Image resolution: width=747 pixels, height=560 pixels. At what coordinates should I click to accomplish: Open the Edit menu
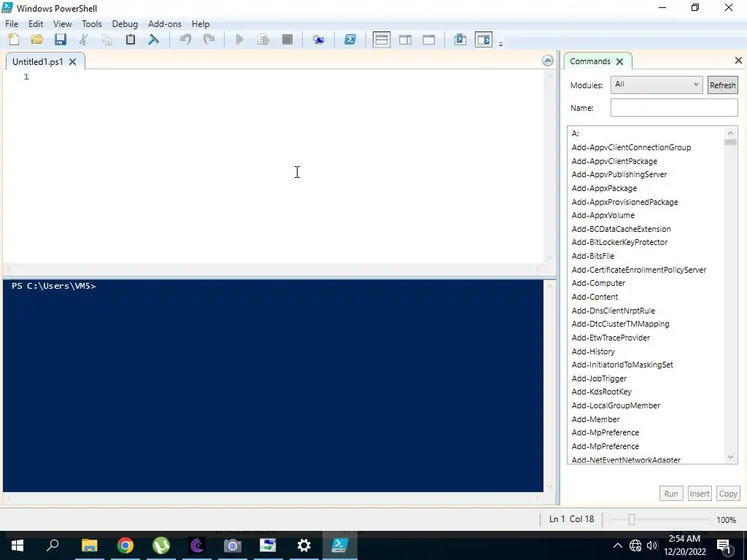[x=36, y=24]
